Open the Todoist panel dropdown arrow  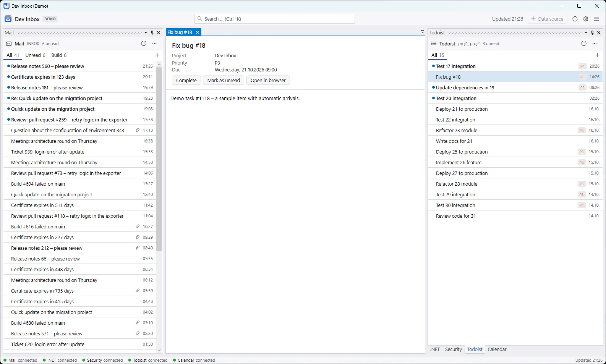(586, 32)
